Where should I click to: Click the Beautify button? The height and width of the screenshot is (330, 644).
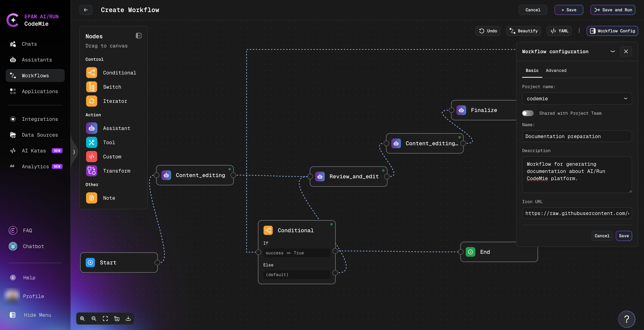pyautogui.click(x=523, y=31)
